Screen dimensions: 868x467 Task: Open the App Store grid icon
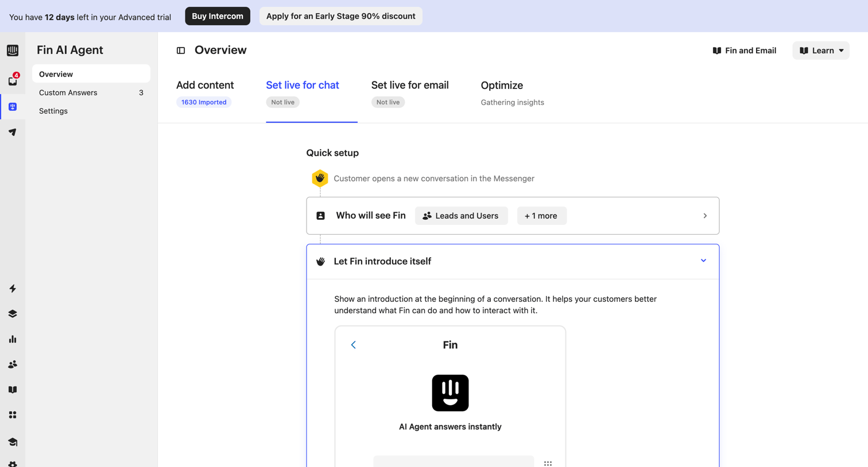click(13, 415)
